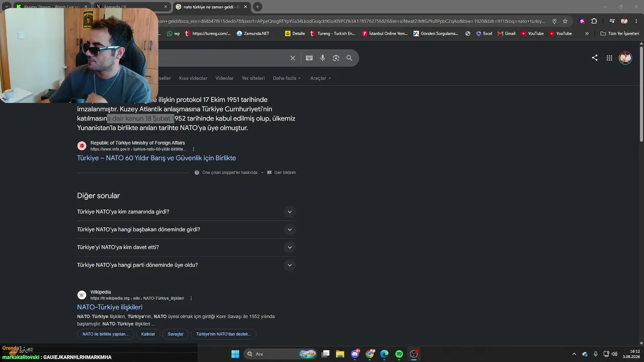The width and height of the screenshot is (644, 362).
Task: Open Task View on the taskbar
Action: point(326,354)
